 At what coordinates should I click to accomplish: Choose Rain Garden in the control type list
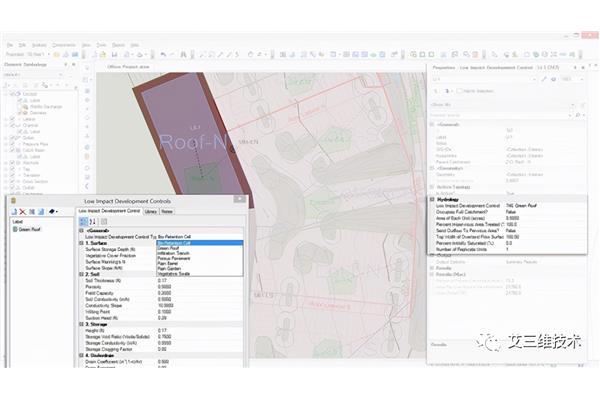(199, 269)
